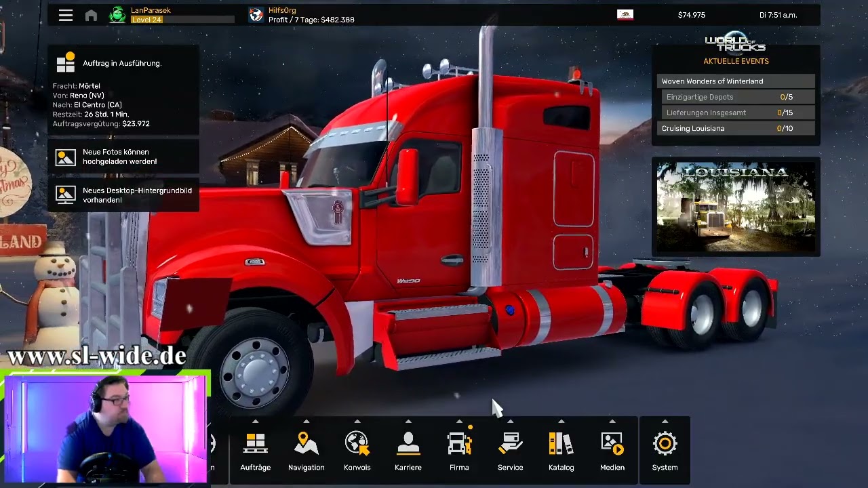Expand the Konvois submenu arrow
This screenshot has width=868, height=488.
(x=357, y=422)
